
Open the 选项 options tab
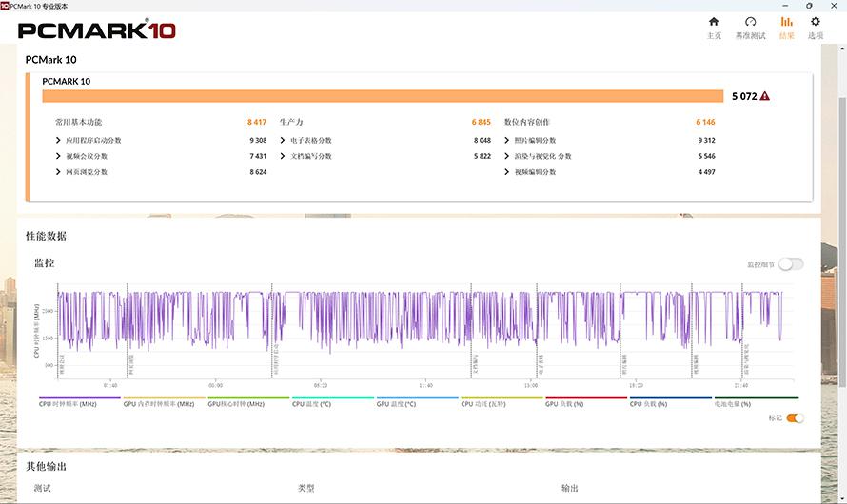pos(816,29)
